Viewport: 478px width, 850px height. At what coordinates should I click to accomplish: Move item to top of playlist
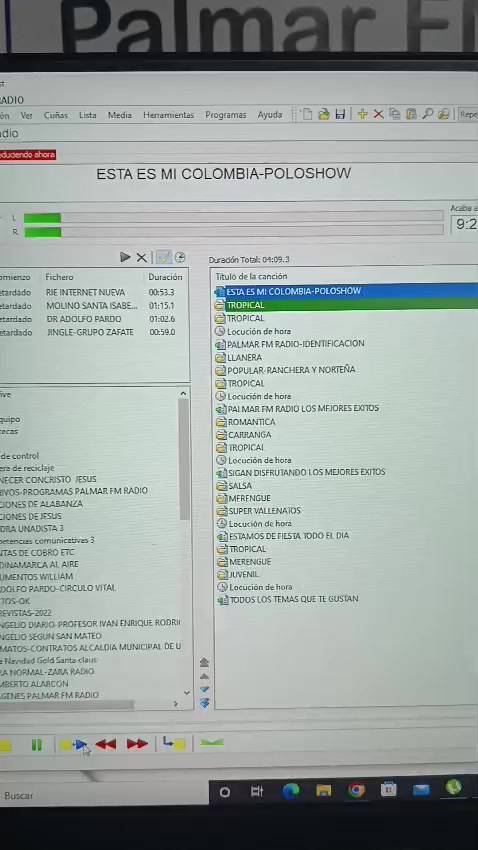204,662
